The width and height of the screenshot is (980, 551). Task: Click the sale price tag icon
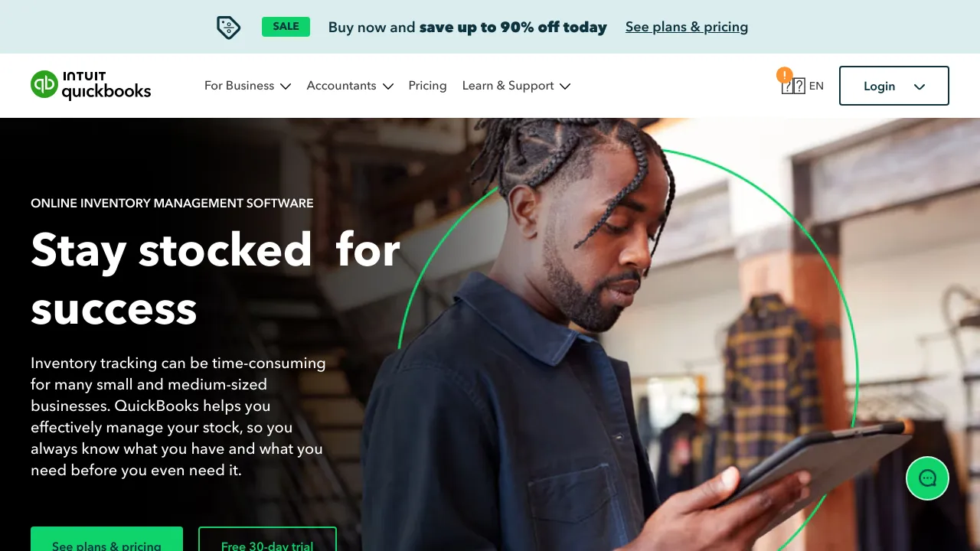point(228,28)
